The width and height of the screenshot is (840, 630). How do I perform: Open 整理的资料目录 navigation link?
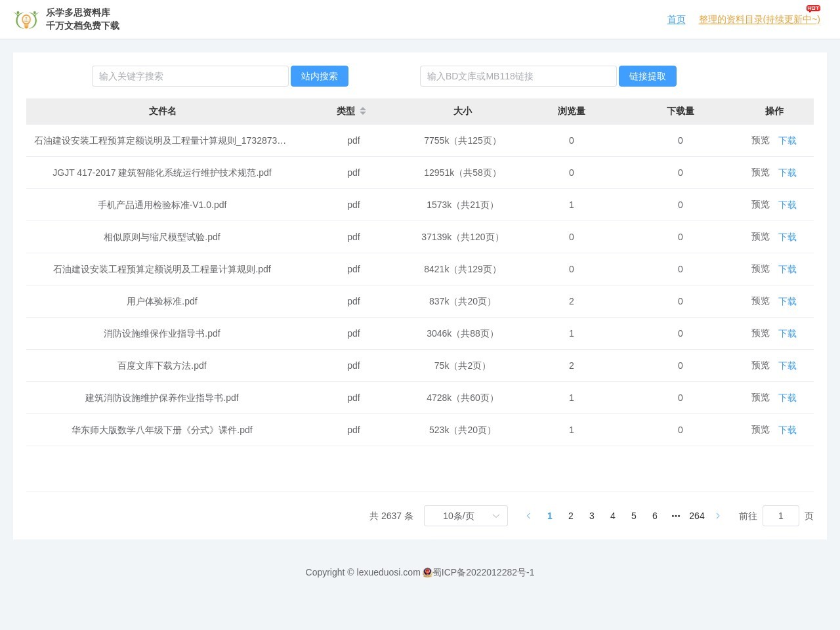[759, 20]
